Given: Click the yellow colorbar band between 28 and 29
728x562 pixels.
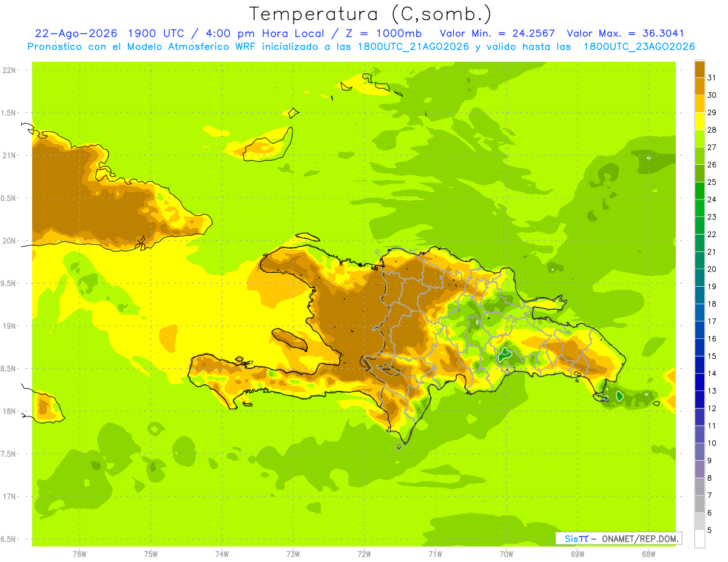Looking at the screenshot, I should coord(699,121).
